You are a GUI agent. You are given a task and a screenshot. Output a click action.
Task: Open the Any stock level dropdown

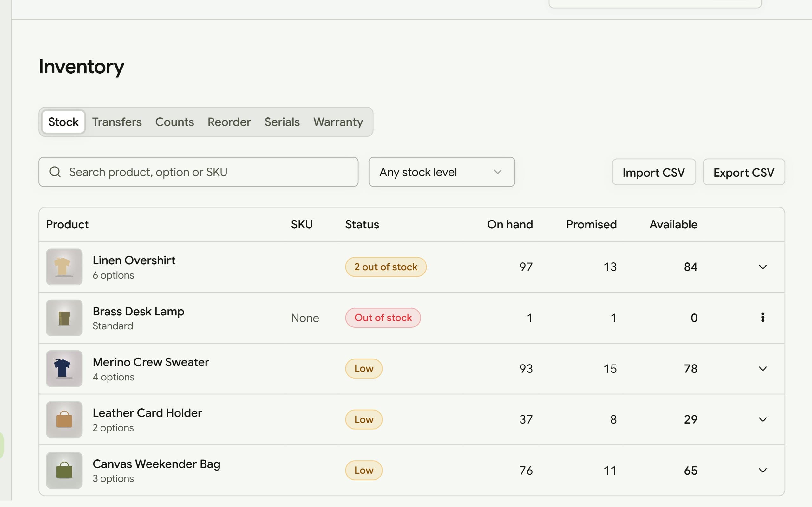tap(442, 172)
